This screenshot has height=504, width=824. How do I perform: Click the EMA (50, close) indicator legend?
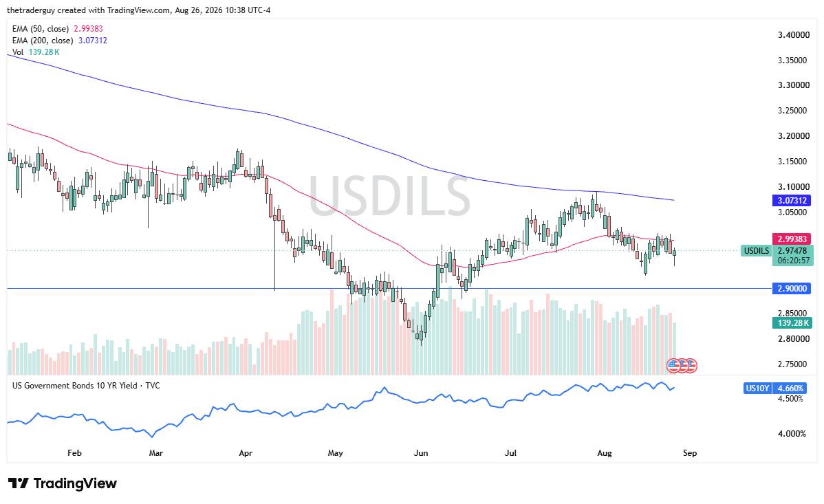click(57, 30)
